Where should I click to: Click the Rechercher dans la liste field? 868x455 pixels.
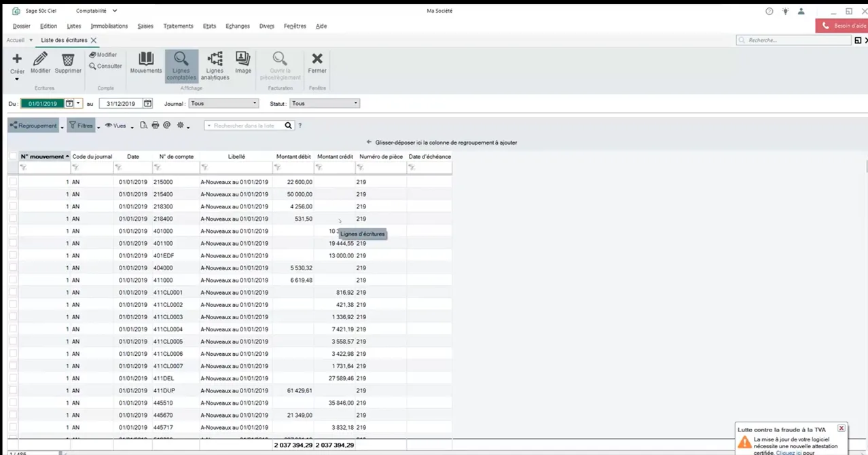pos(245,126)
